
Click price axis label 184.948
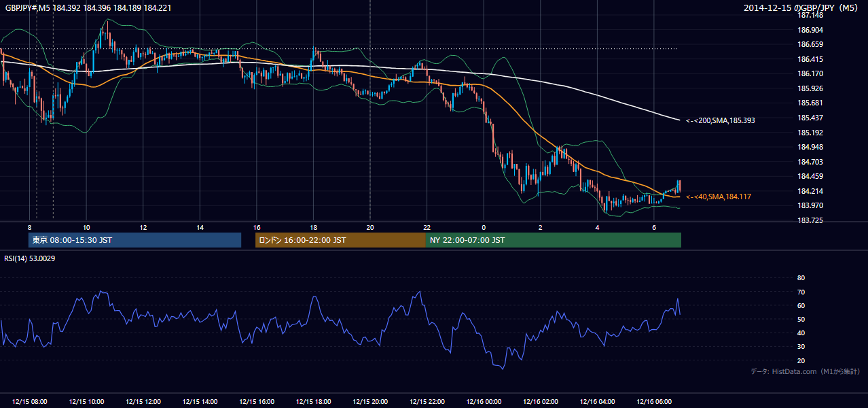(810, 147)
